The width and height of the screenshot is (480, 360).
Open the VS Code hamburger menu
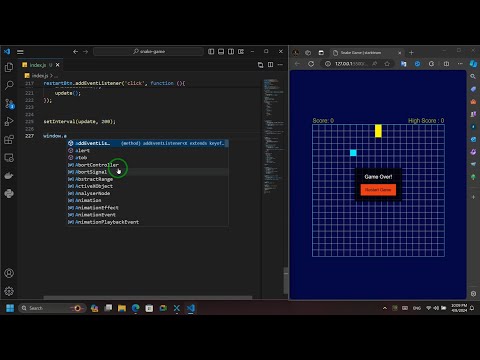(x=20, y=52)
